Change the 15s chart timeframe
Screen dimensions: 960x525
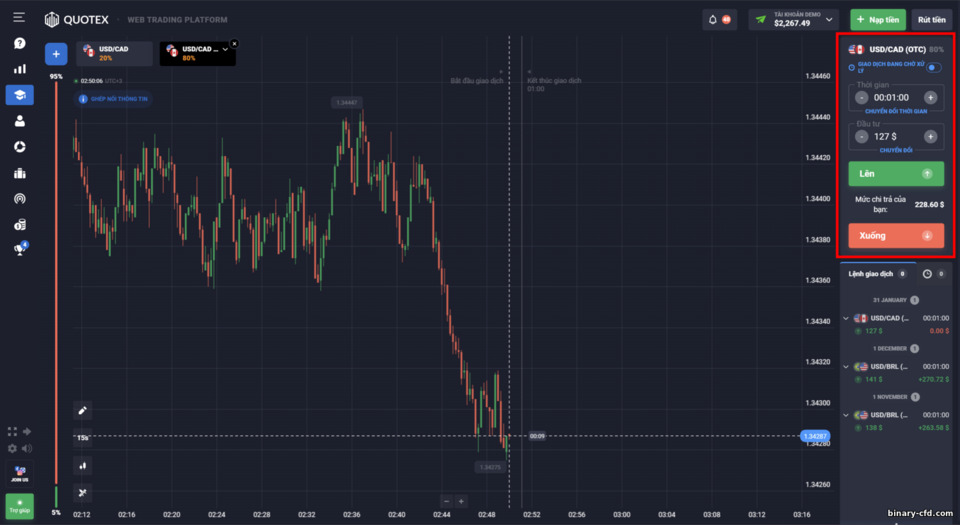pos(83,438)
